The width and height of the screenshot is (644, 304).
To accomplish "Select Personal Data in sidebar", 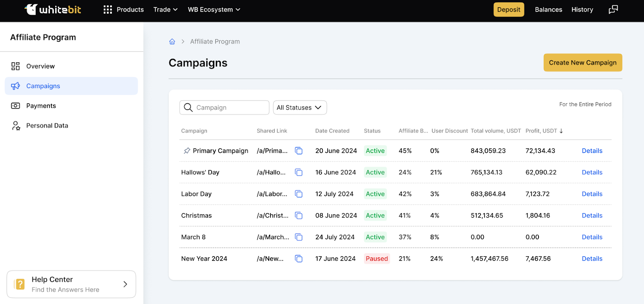I will pos(47,125).
